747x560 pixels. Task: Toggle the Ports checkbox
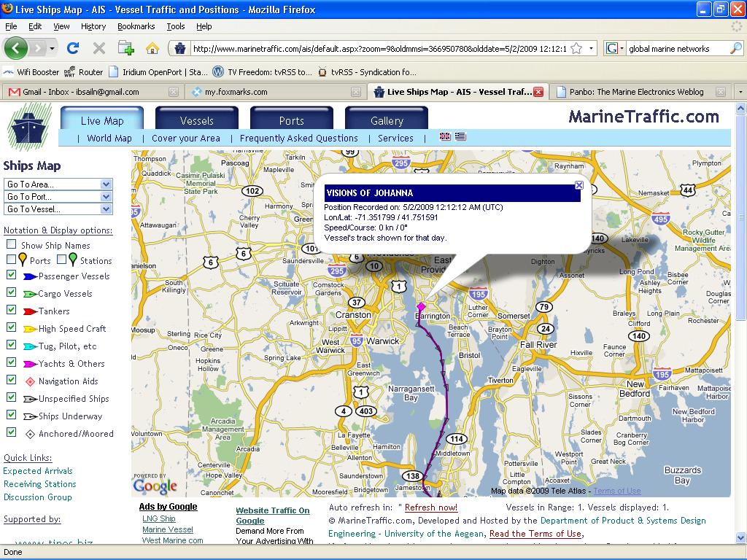[11, 260]
